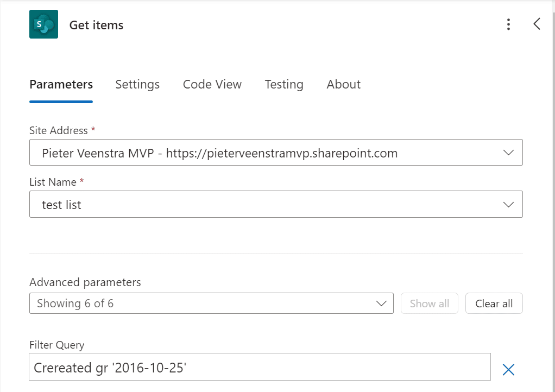Click the Site Address label
Viewport: 555px width, 392px height.
[x=59, y=130]
